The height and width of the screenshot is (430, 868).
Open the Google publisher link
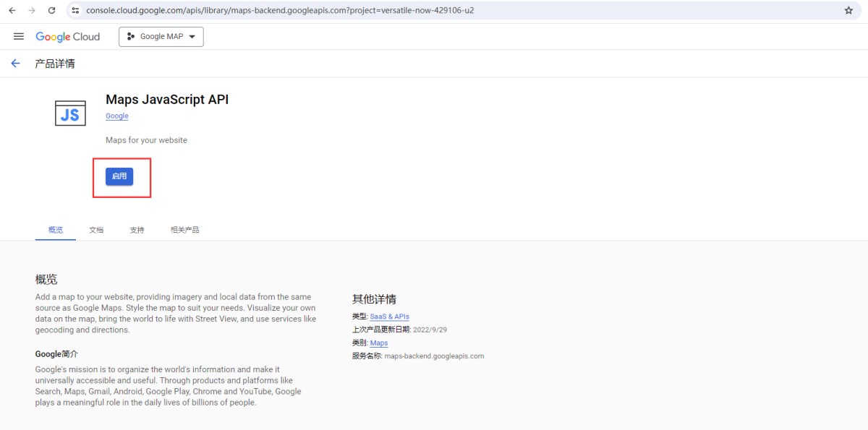[x=116, y=116]
